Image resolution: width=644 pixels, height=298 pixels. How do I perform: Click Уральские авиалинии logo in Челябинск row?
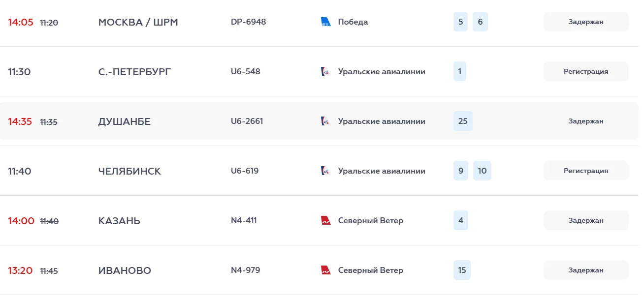(x=326, y=171)
